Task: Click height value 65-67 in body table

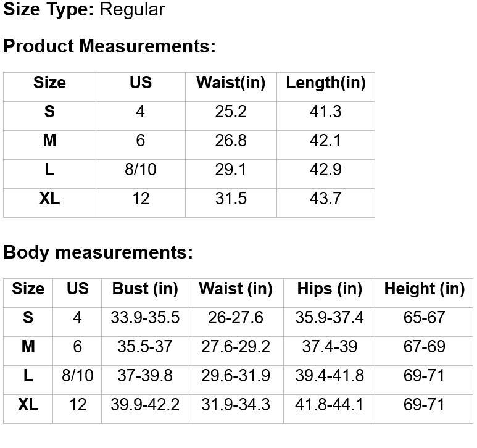Action: click(425, 318)
